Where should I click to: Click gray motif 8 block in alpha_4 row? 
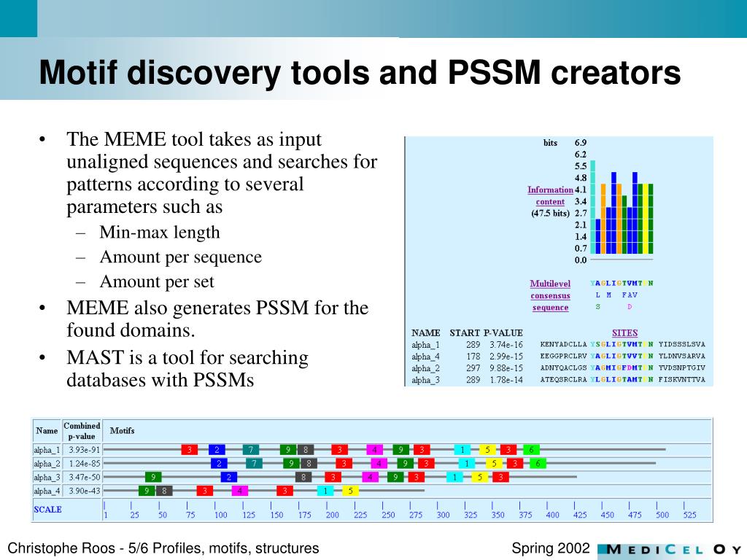click(164, 491)
